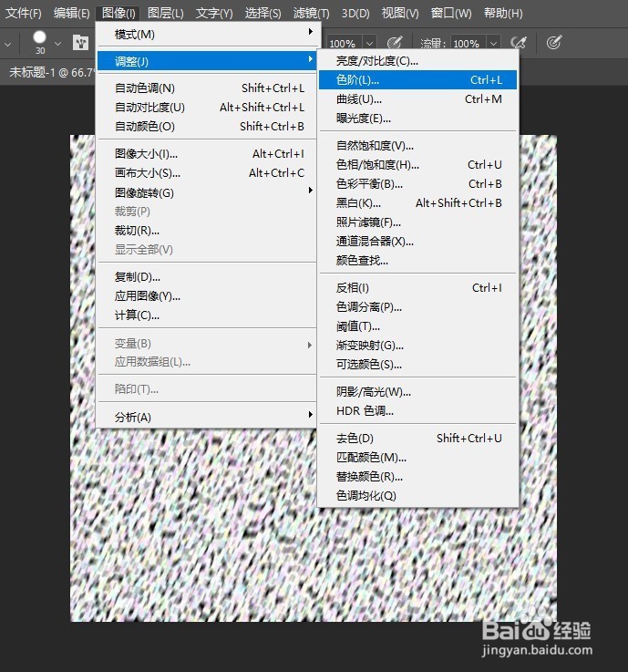Open the 帮助(H) menu
This screenshot has height=672, width=628.
[x=503, y=14]
